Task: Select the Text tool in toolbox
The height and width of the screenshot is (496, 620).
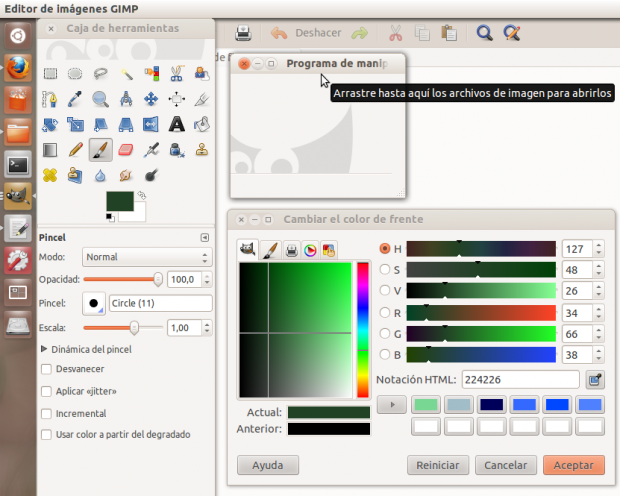Action: click(x=177, y=125)
